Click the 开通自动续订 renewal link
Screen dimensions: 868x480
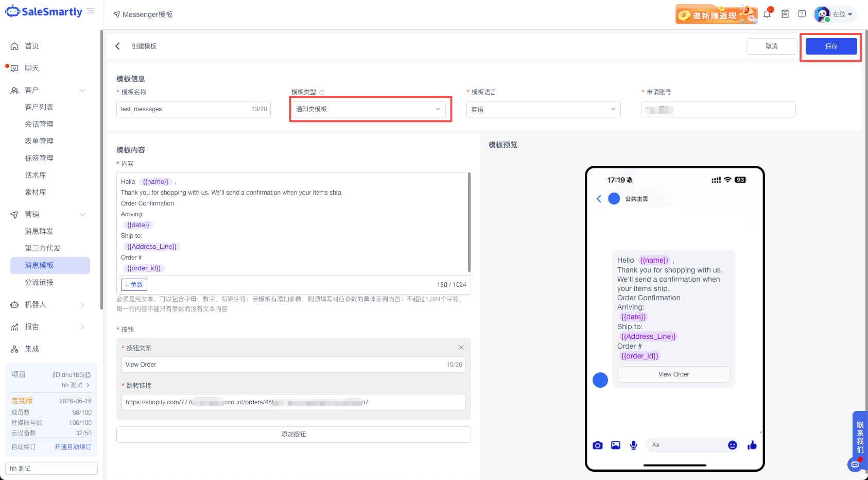tap(73, 447)
